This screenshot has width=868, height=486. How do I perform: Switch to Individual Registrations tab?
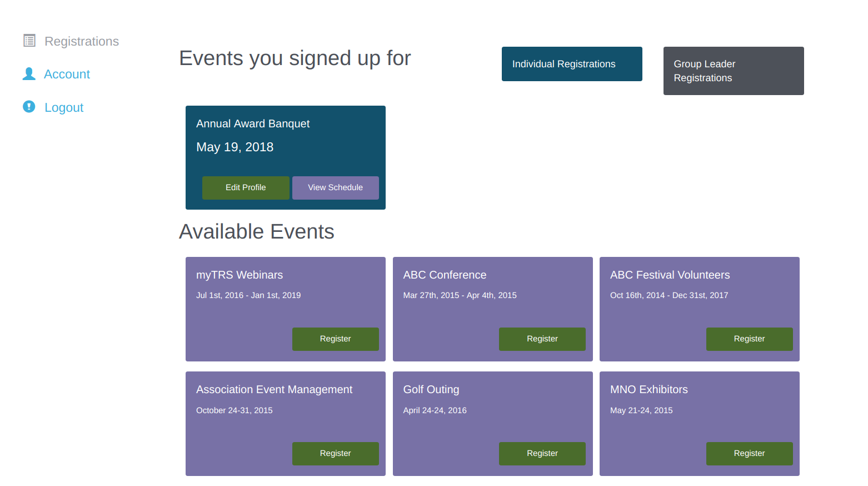point(571,64)
